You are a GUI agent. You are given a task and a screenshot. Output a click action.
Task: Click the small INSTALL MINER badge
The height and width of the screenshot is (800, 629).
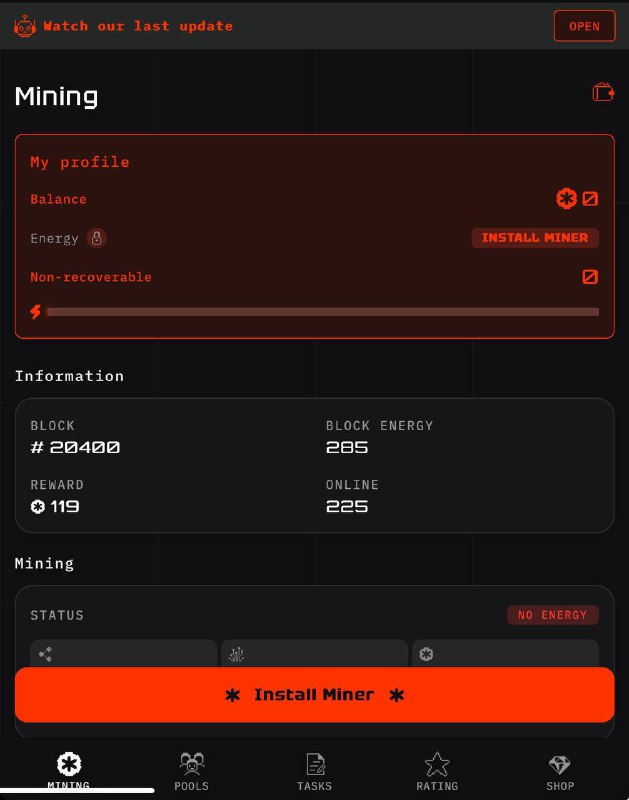pos(535,238)
